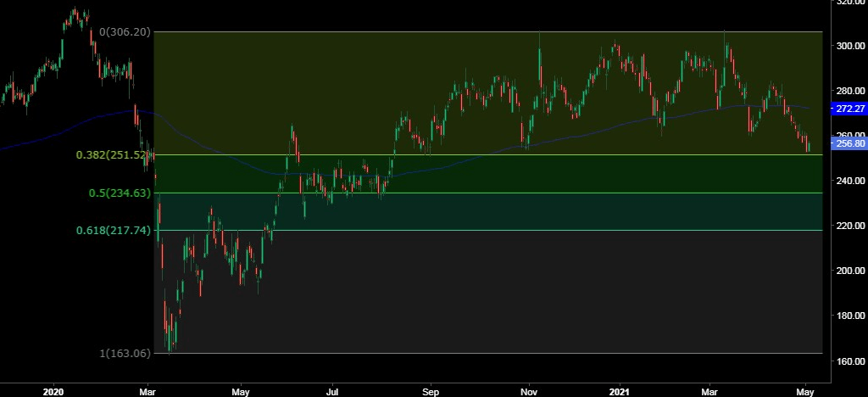Click the 180.00 price axis label
The image size is (868, 397).
click(x=851, y=316)
